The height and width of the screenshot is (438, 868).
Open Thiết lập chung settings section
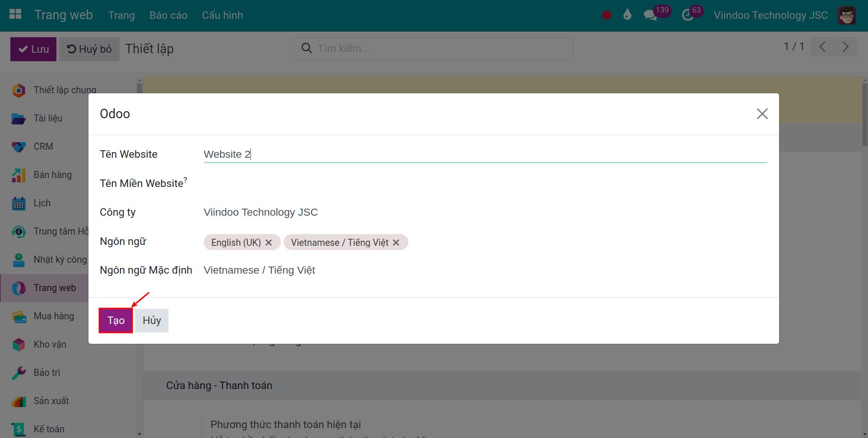click(x=68, y=90)
